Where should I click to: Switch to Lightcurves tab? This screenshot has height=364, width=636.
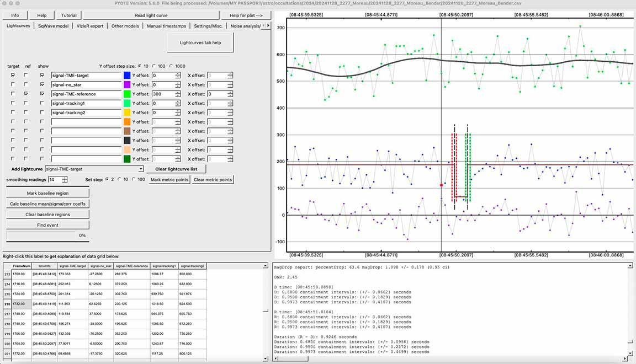(x=18, y=25)
